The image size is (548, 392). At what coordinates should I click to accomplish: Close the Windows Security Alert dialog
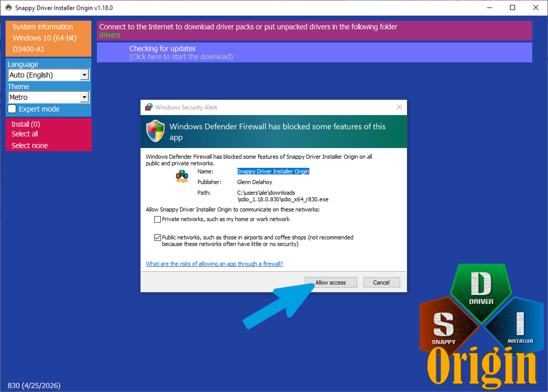point(399,107)
